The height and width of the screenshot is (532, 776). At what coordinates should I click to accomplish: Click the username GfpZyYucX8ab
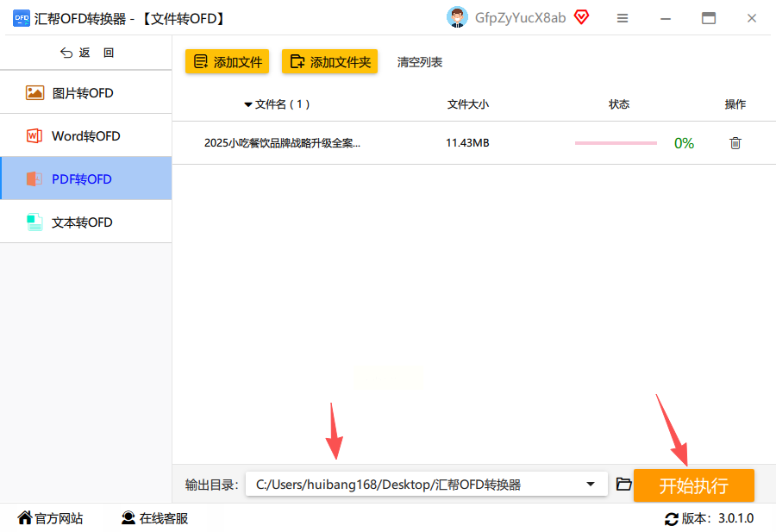520,18
